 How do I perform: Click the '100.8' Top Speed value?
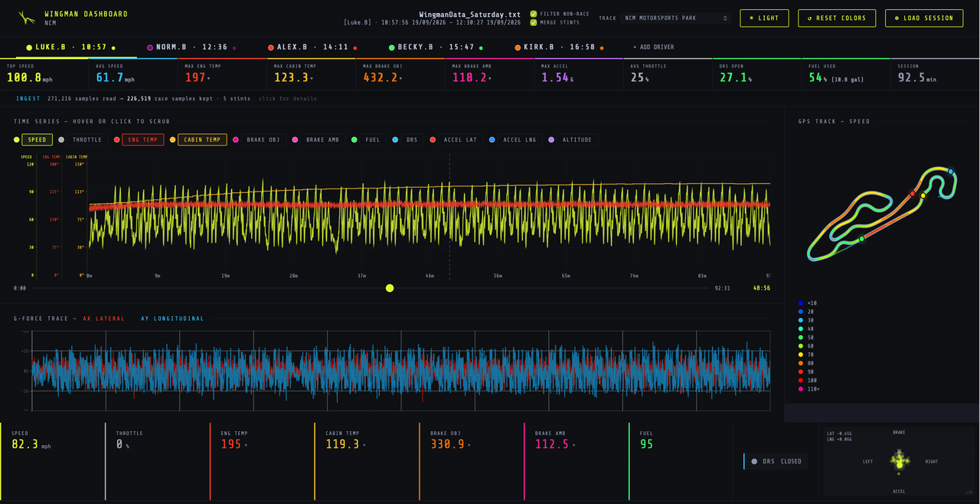click(24, 77)
